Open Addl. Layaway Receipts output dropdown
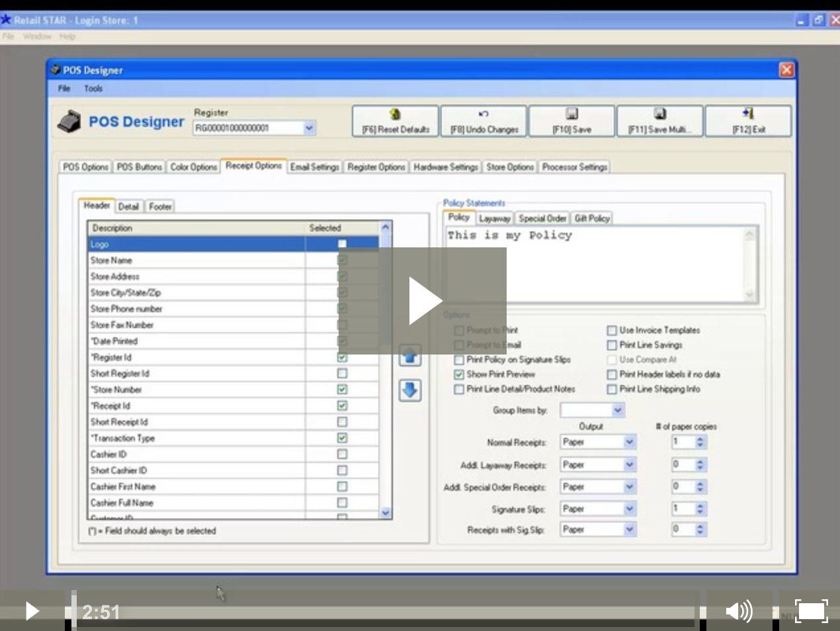Viewport: 840px width, 631px height. click(x=630, y=465)
